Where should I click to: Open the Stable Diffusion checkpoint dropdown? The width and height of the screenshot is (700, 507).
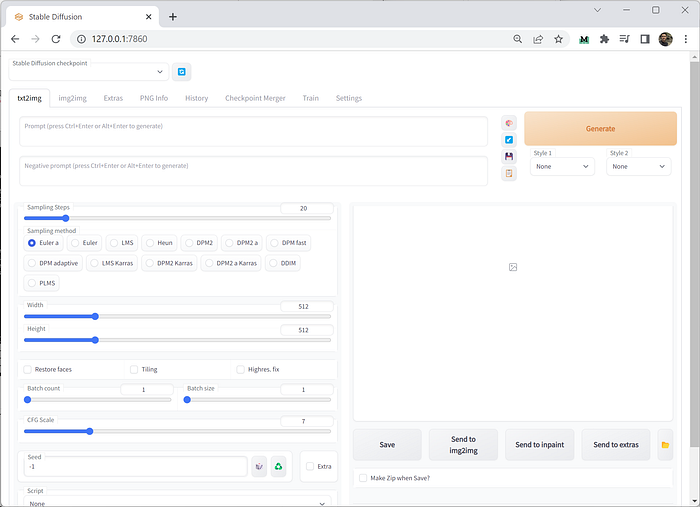[x=89, y=72]
